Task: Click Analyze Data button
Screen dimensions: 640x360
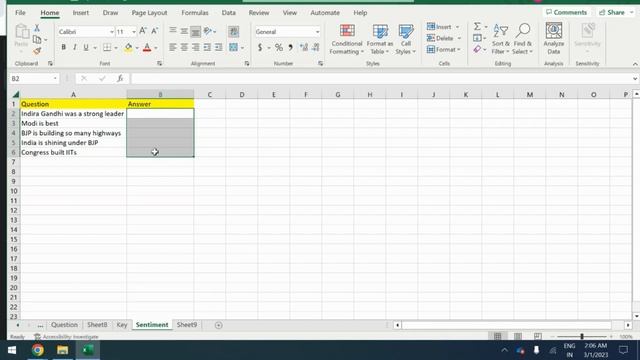Action: click(x=553, y=39)
